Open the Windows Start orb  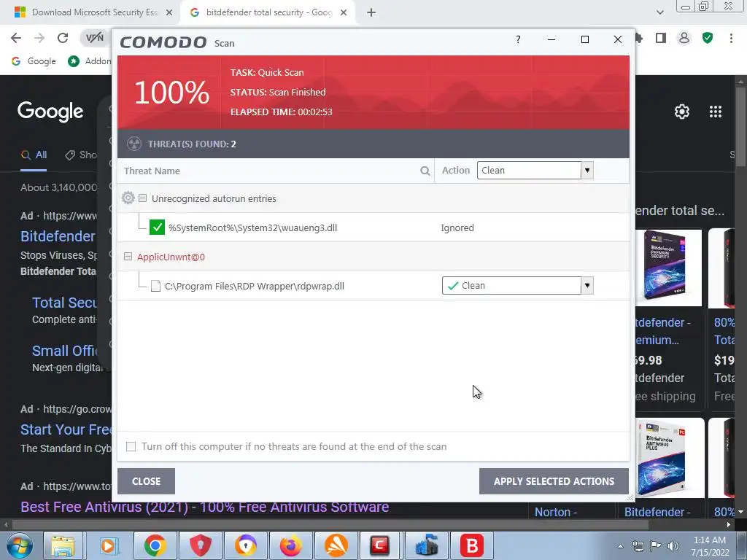tap(19, 545)
